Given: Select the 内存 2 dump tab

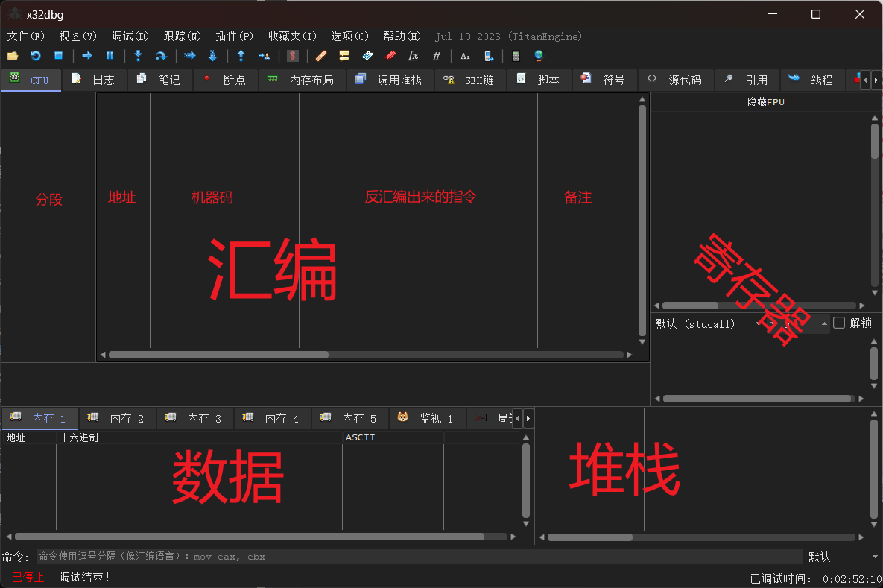Looking at the screenshot, I should pos(118,419).
